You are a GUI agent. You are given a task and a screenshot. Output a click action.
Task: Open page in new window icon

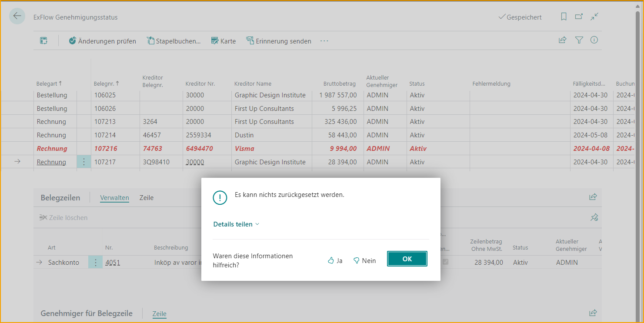[579, 17]
